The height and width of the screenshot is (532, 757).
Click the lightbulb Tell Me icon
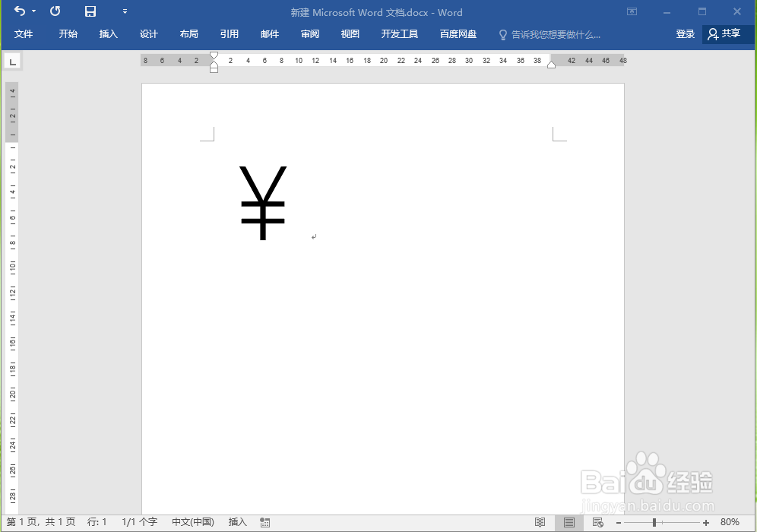tap(502, 35)
